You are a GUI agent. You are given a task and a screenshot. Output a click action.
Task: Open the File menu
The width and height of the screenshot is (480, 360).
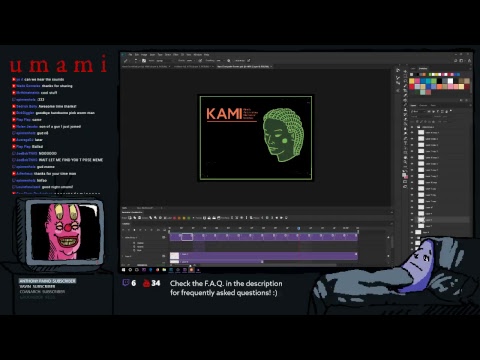130,55
